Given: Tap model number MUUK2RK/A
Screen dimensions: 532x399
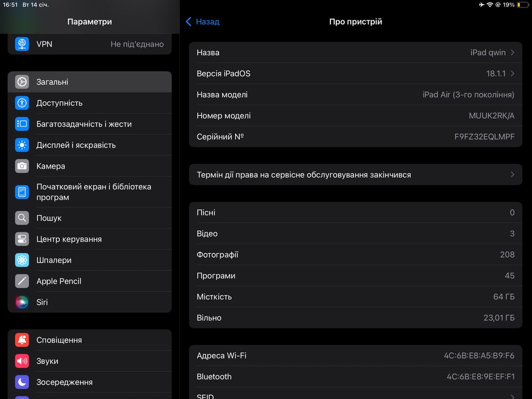Looking at the screenshot, I should point(492,115).
